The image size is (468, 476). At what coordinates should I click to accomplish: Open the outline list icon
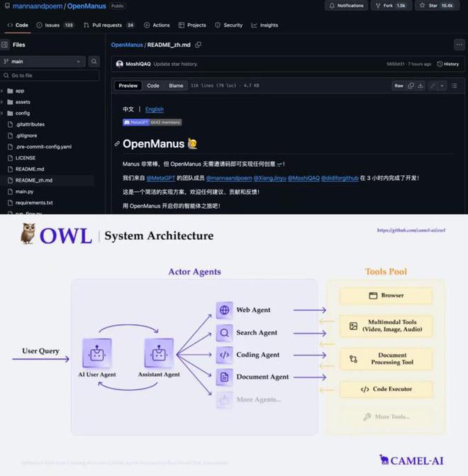pos(455,86)
